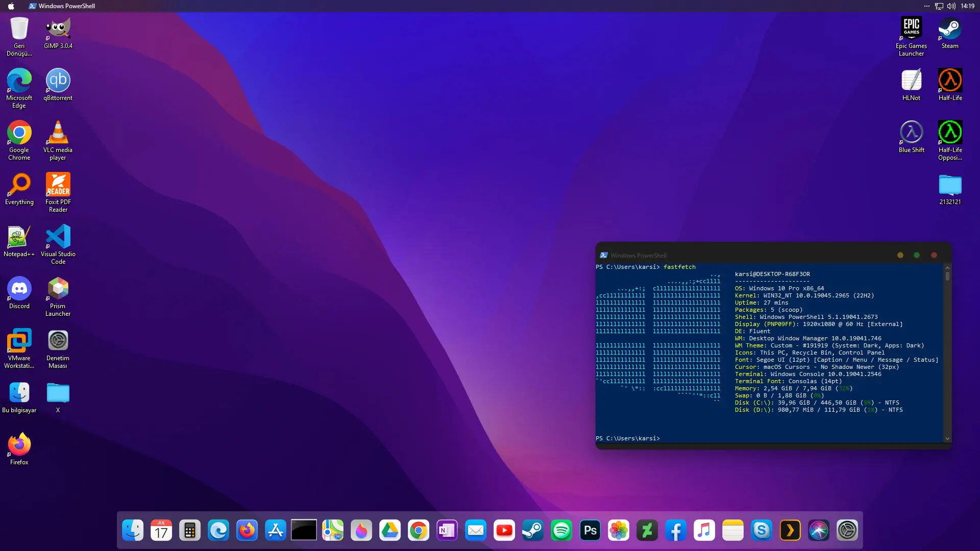Select the Everything search shortcut
Image resolution: width=980 pixels, height=551 pixels.
[x=19, y=189]
